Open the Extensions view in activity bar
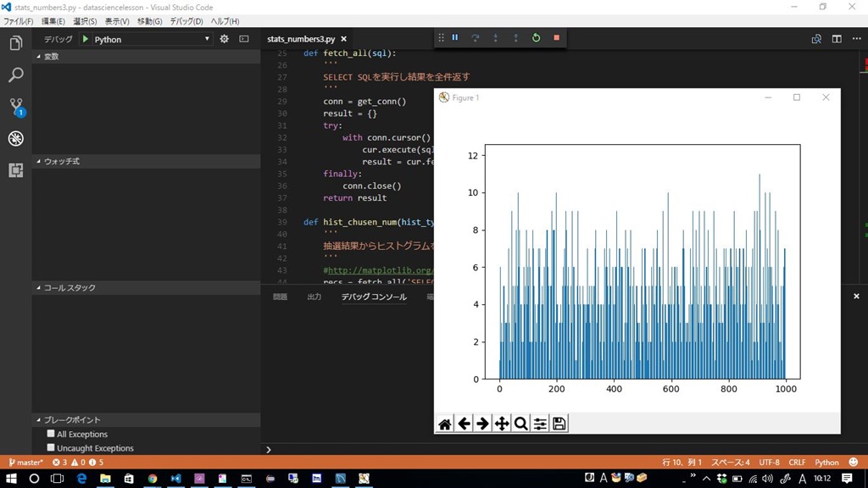 (15, 170)
